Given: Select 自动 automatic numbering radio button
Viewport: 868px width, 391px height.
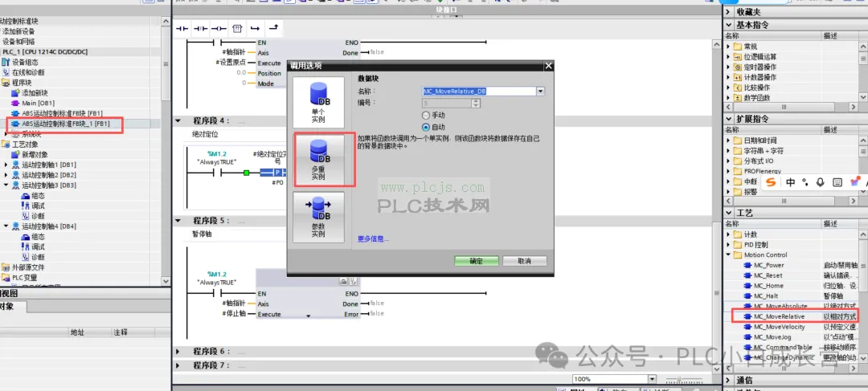Looking at the screenshot, I should coord(426,127).
